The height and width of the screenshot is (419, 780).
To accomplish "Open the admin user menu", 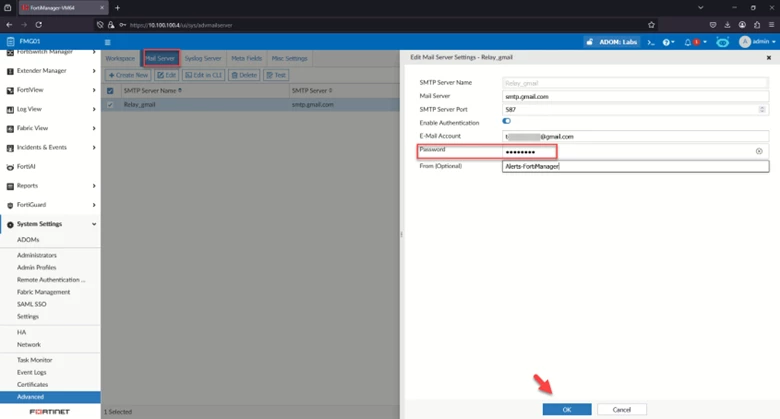I will (x=757, y=42).
